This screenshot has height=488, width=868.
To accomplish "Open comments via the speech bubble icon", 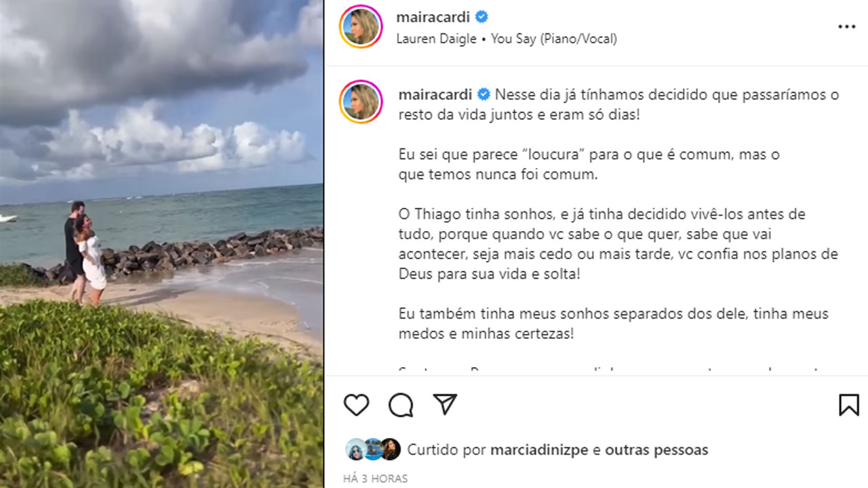I will point(401,405).
